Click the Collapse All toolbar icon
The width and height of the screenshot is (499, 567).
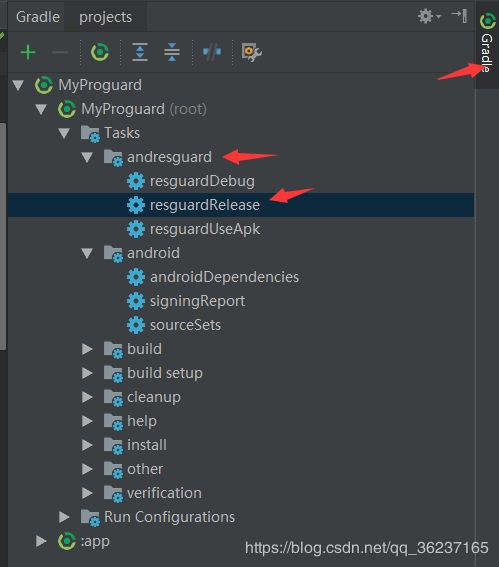click(x=172, y=52)
